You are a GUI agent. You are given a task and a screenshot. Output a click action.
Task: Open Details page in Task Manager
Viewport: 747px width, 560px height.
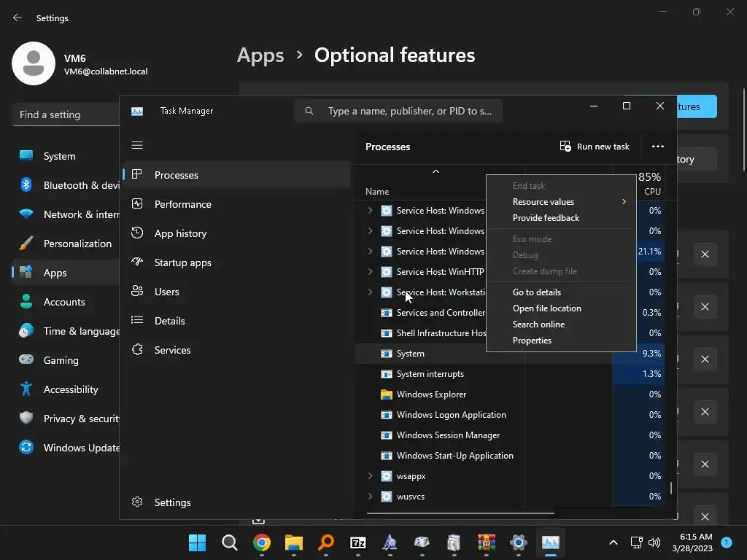[237, 321]
